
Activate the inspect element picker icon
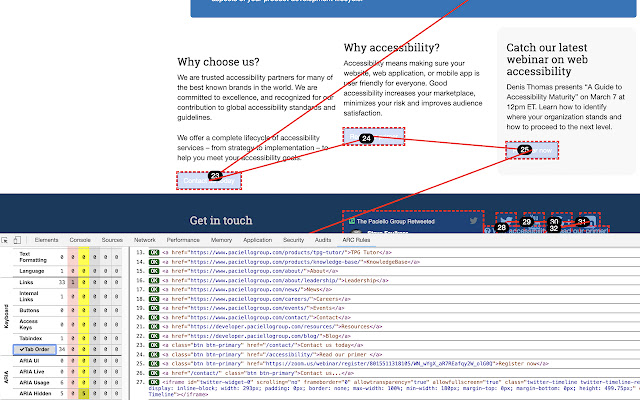(4, 240)
